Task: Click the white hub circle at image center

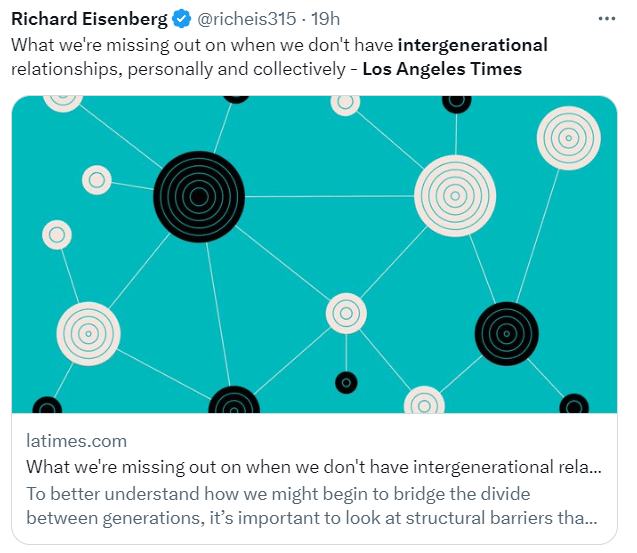Action: point(346,313)
